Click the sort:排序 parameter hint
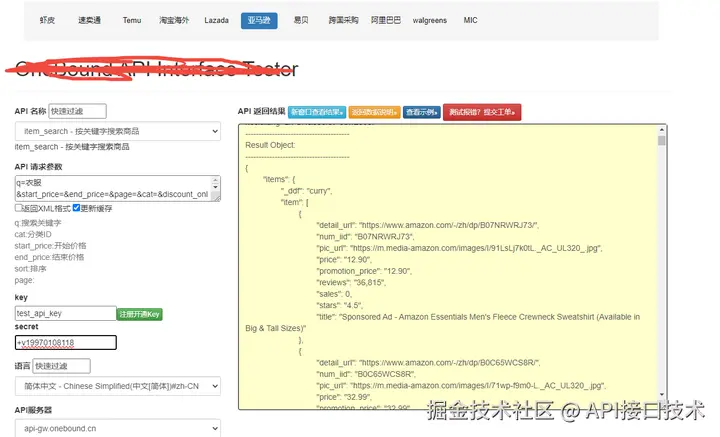 point(30,269)
